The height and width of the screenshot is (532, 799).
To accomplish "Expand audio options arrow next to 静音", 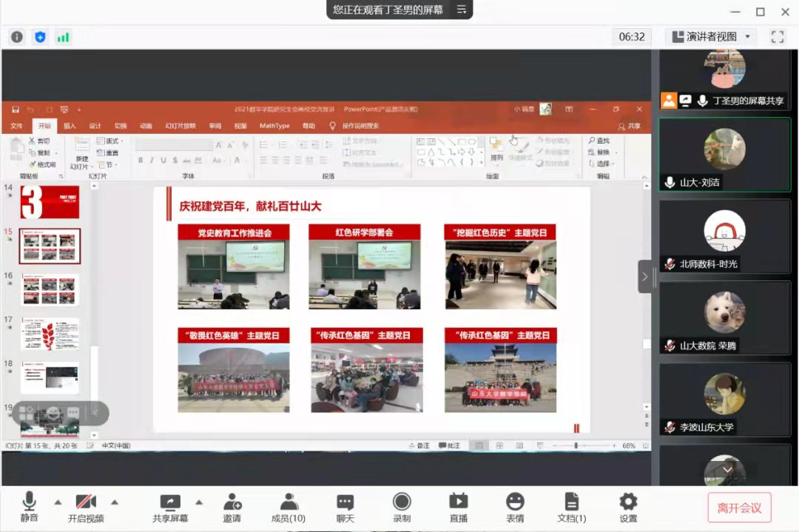I will (58, 502).
